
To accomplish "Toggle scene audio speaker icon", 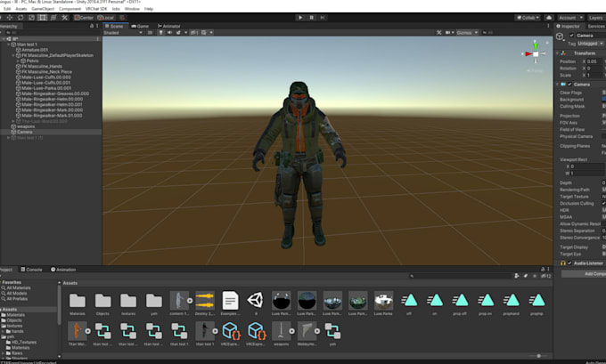I will point(169,33).
